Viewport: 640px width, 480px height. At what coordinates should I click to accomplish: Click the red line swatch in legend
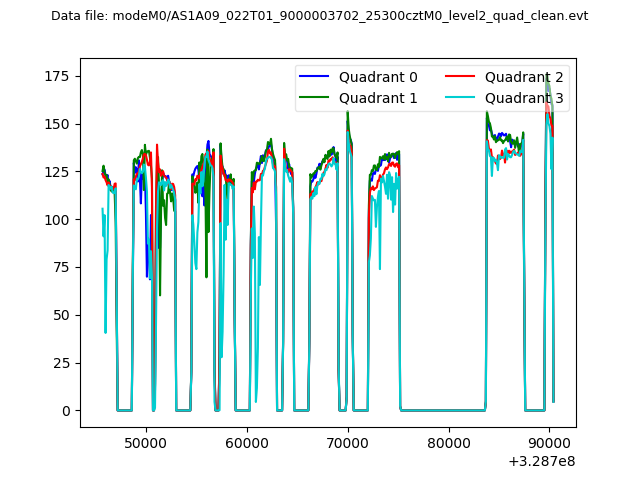(462, 78)
